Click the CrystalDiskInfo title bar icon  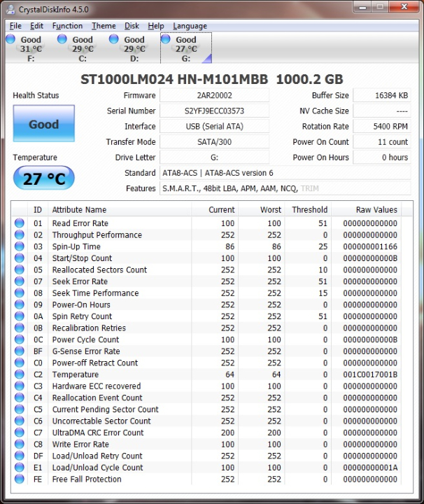[10, 9]
